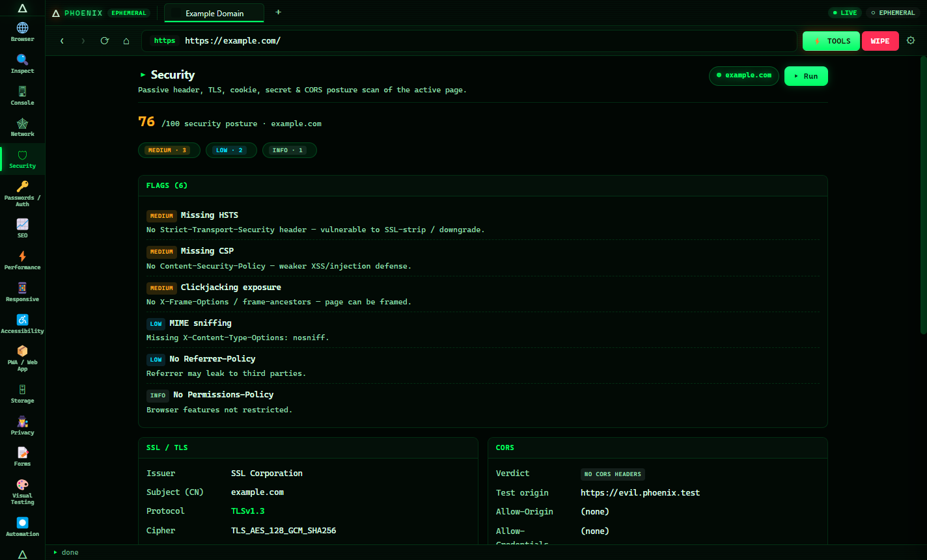Open the Performance lightning panel
Screen dimensions: 927x560
22,260
